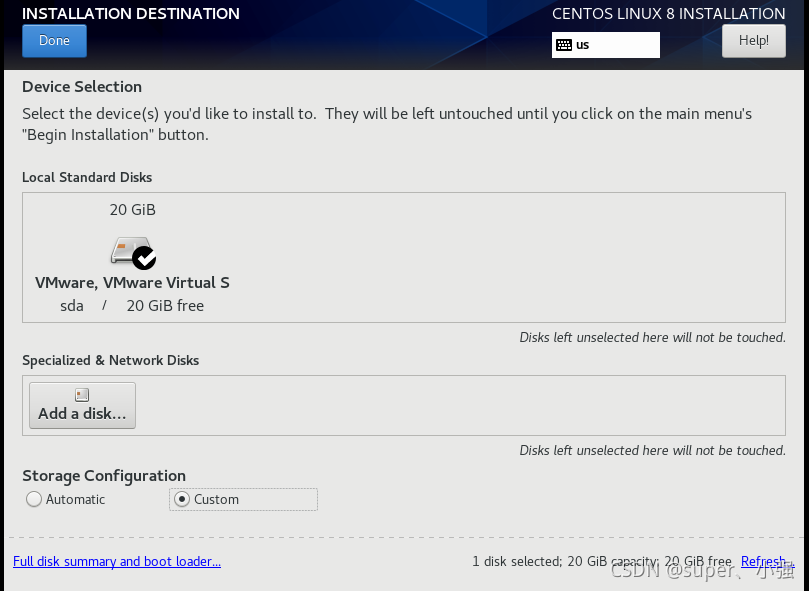Screen dimensions: 809x591
Task: Open the us keyboard layout selector
Action: (x=606, y=45)
